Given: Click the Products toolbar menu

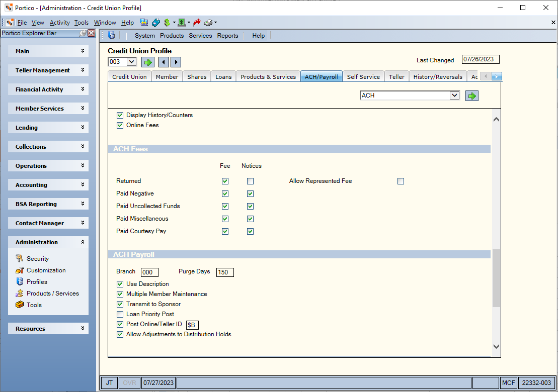Looking at the screenshot, I should pyautogui.click(x=172, y=36).
